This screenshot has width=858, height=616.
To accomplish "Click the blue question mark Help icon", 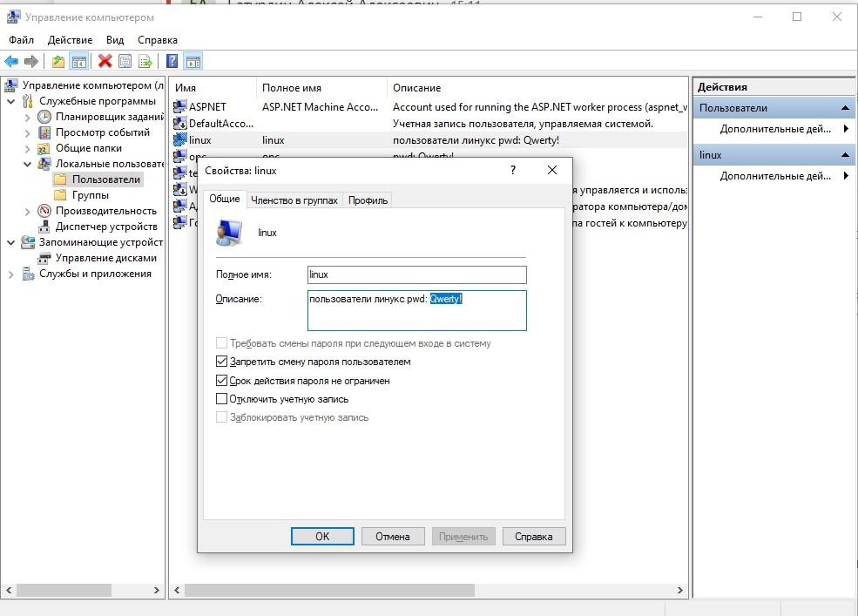I will click(x=172, y=61).
